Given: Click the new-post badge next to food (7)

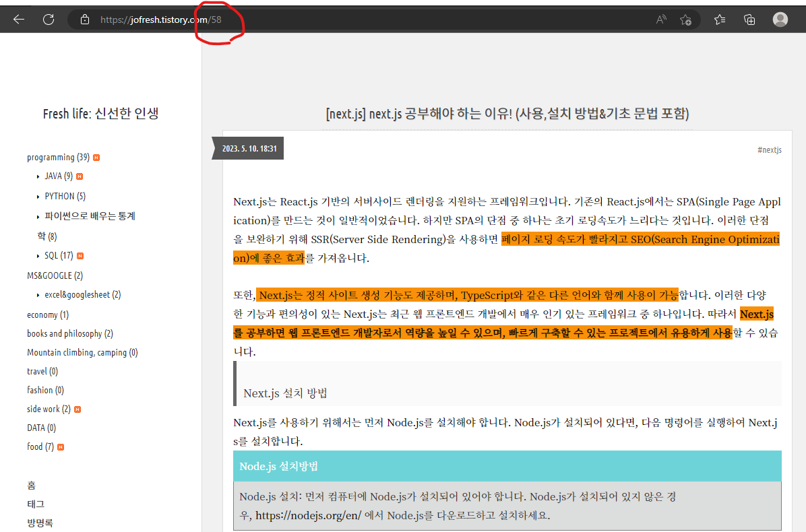Looking at the screenshot, I should pos(61,447).
